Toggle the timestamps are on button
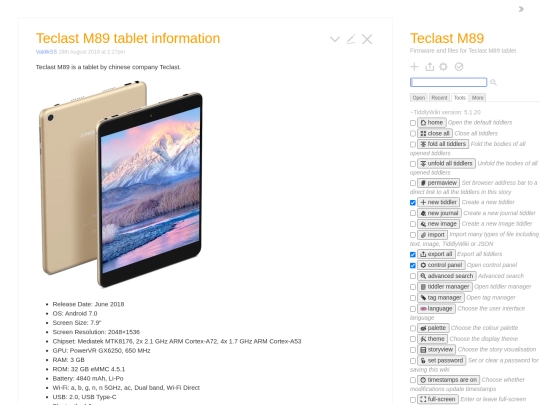Viewport: 540px width, 405px height. [448, 380]
